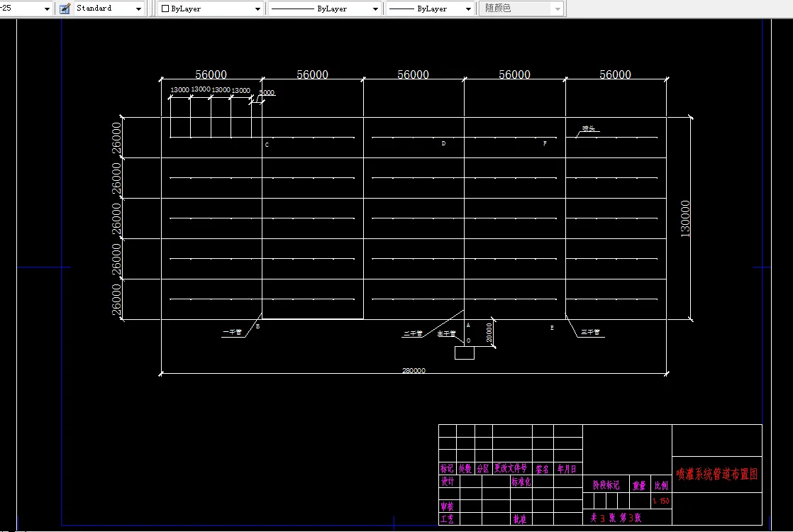Select point label O near the pump box
Image resolution: width=793 pixels, height=532 pixels.
468,341
